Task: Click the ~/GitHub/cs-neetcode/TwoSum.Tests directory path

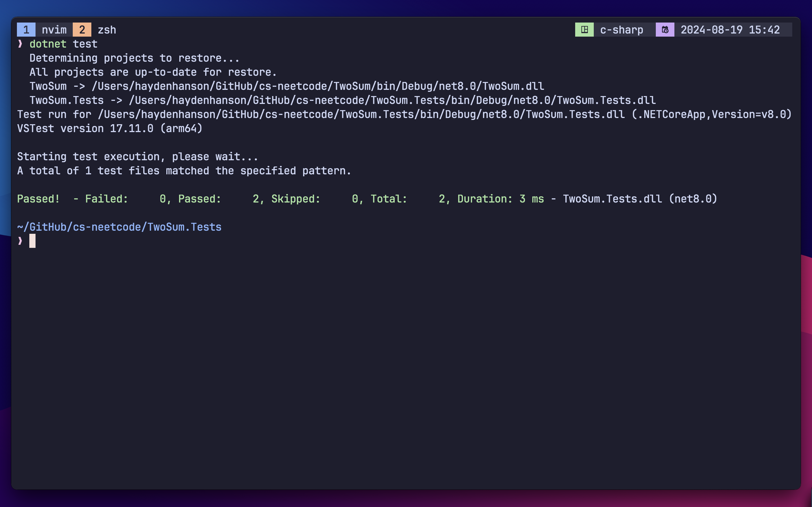Action: pos(119,227)
